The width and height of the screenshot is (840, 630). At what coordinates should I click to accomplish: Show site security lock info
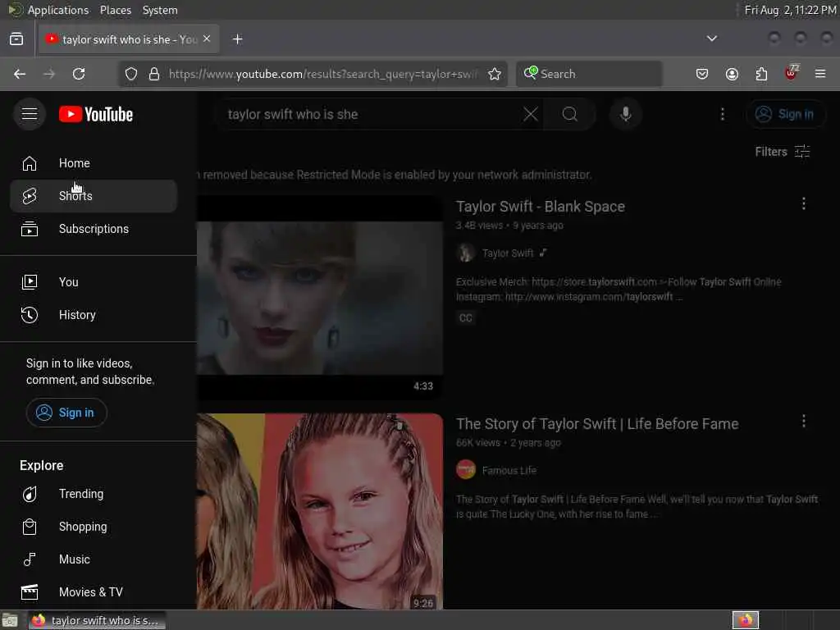154,74
